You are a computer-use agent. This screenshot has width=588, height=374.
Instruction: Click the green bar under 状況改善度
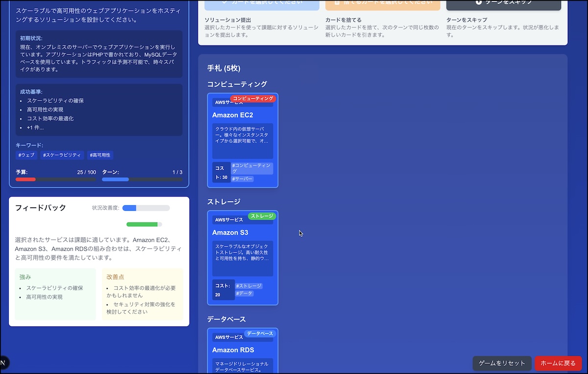click(x=144, y=224)
